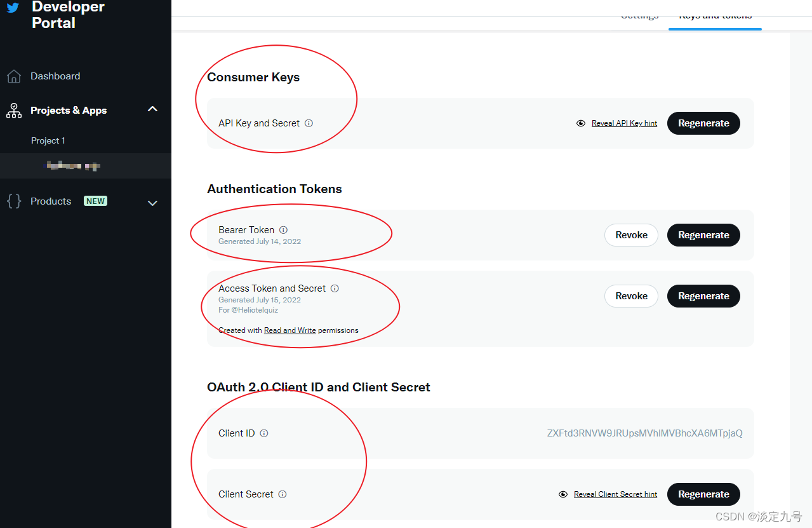Click the Authentication Tokens heading
Viewport: 812px width, 528px height.
pyautogui.click(x=274, y=189)
